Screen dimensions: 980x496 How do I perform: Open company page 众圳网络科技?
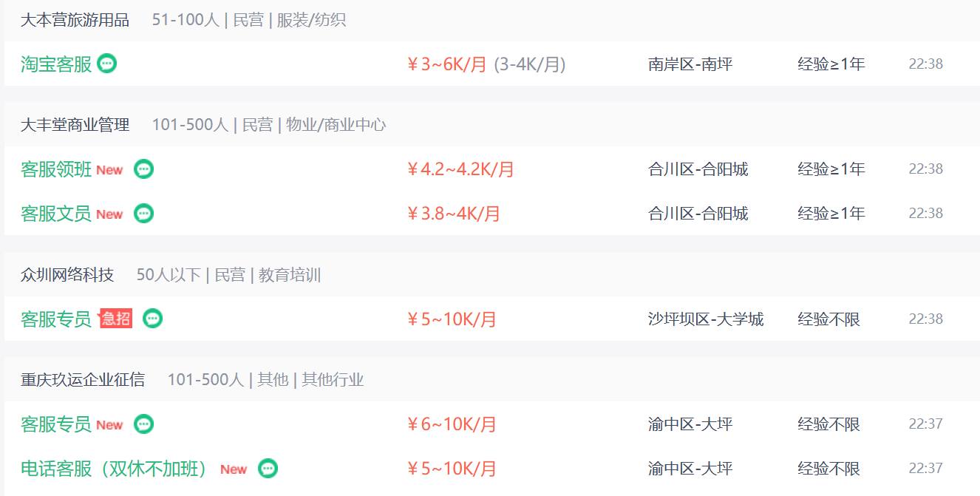[67, 275]
